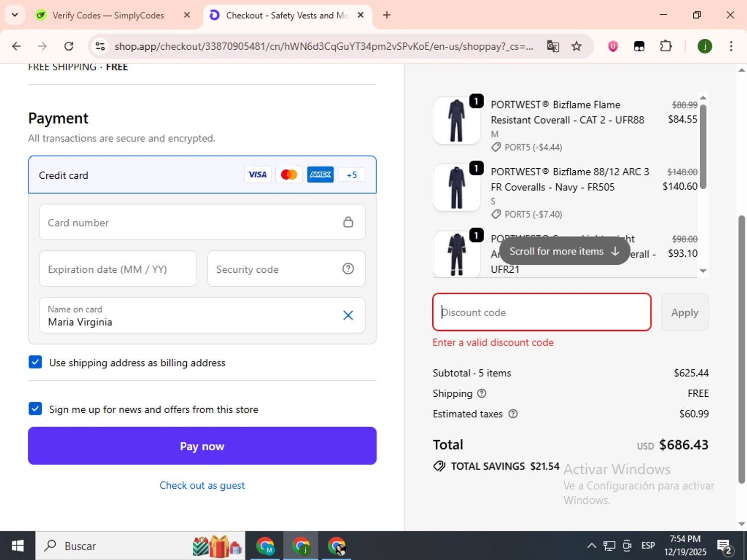The height and width of the screenshot is (560, 747).
Task: Bookmark this page with the star icon
Action: pos(576,46)
